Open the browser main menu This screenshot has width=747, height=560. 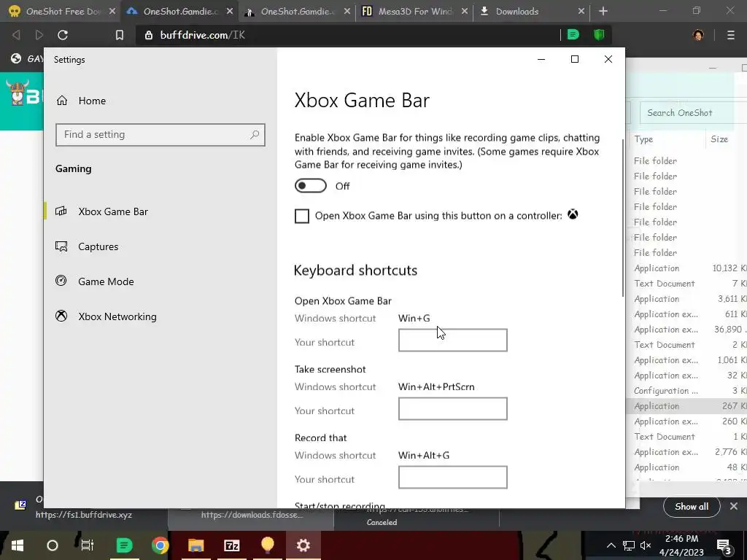pos(731,35)
